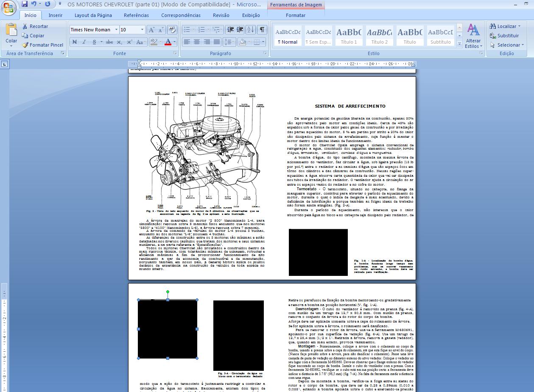
Task: Click the ruler tab stop selector
Action: tap(4, 64)
